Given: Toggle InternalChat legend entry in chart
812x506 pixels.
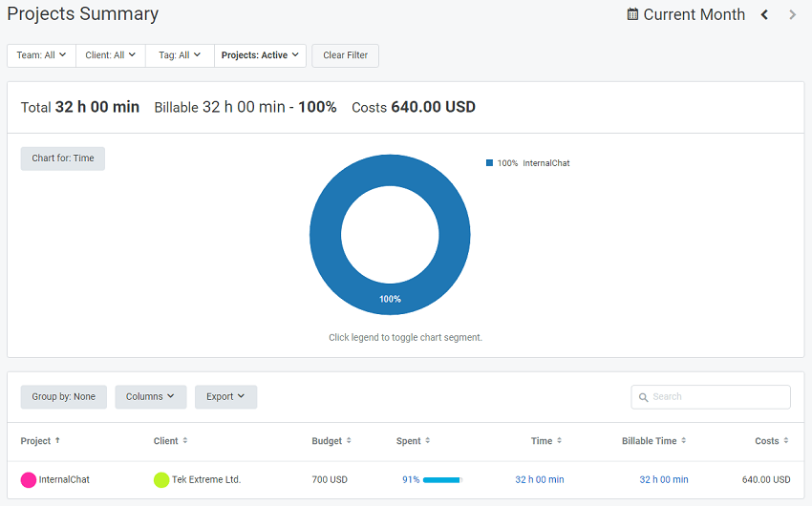Looking at the screenshot, I should (527, 163).
